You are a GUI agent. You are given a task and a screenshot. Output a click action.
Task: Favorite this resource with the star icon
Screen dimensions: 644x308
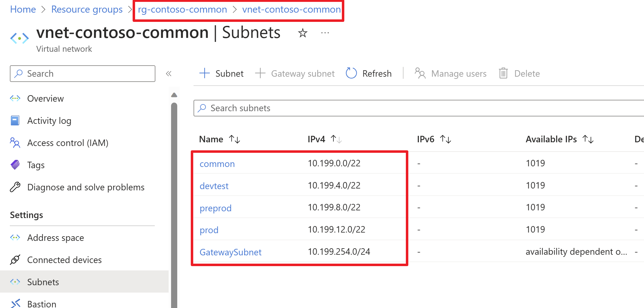point(303,33)
